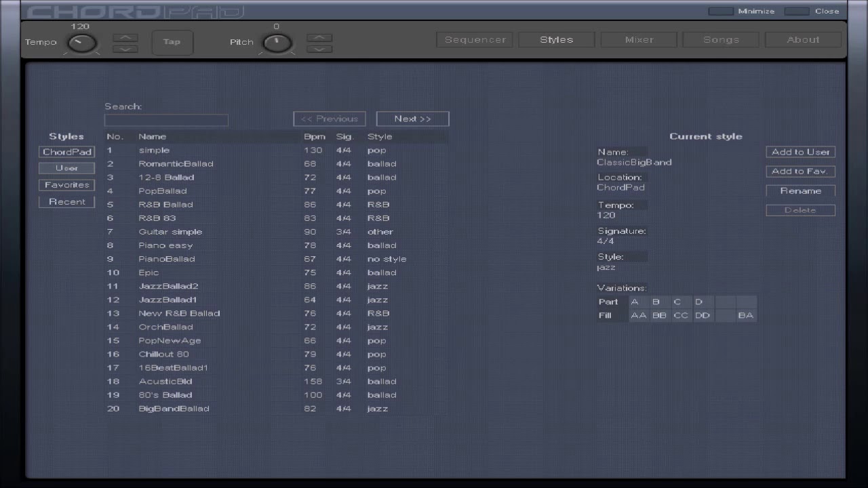
Task: Show Favorites styles category
Action: [x=67, y=185]
